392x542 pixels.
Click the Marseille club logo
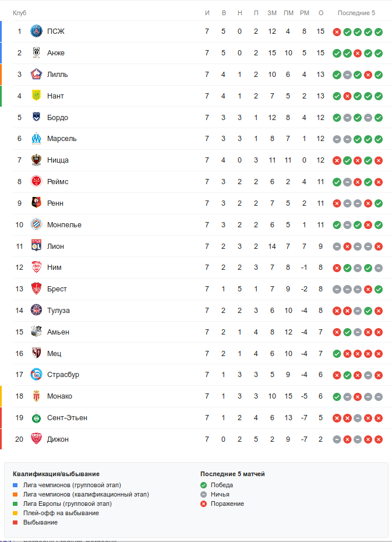[37, 139]
